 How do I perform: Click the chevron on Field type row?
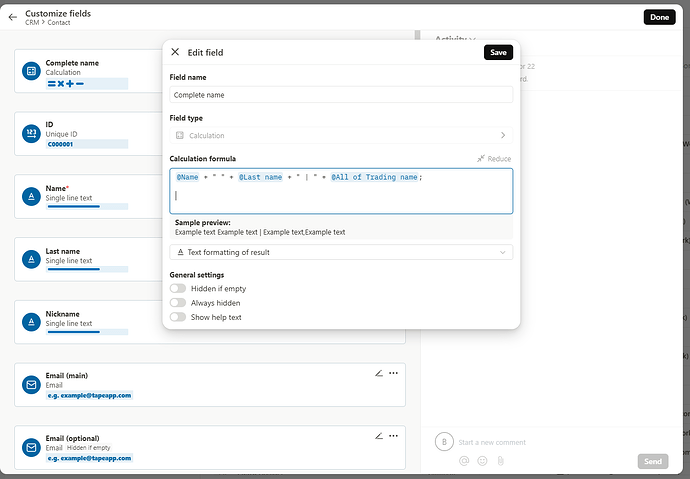[x=503, y=135]
